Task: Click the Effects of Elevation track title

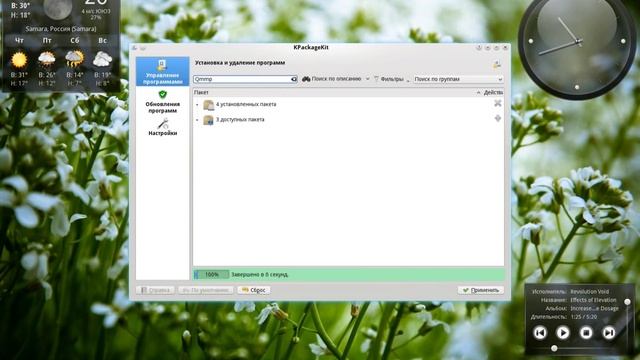Action: [x=593, y=300]
